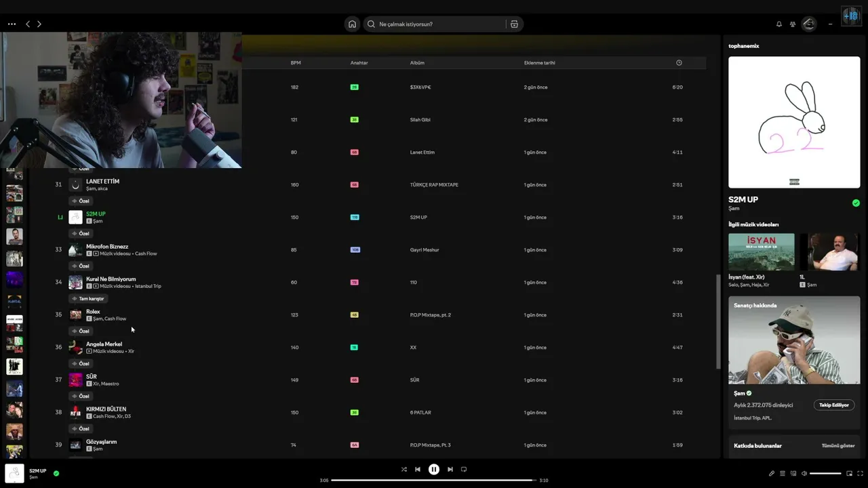Click the SÜR track cover art
This screenshot has width=868, height=488.
click(x=75, y=380)
